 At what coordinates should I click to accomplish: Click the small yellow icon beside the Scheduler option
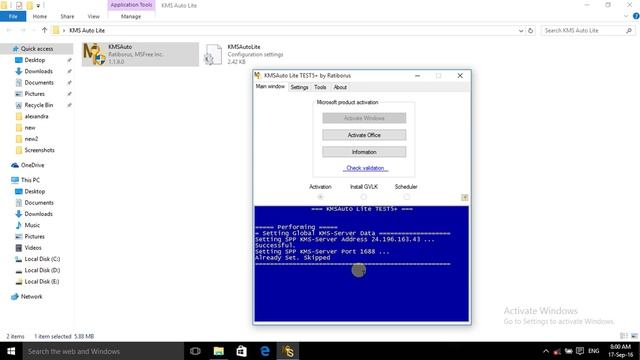pos(464,198)
